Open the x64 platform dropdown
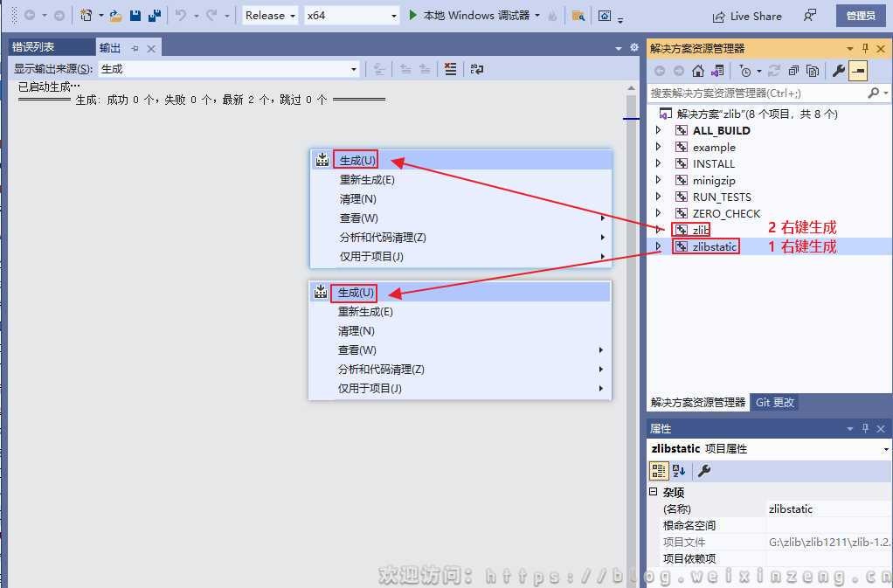Viewport: 893px width, 588px height. pyautogui.click(x=351, y=16)
